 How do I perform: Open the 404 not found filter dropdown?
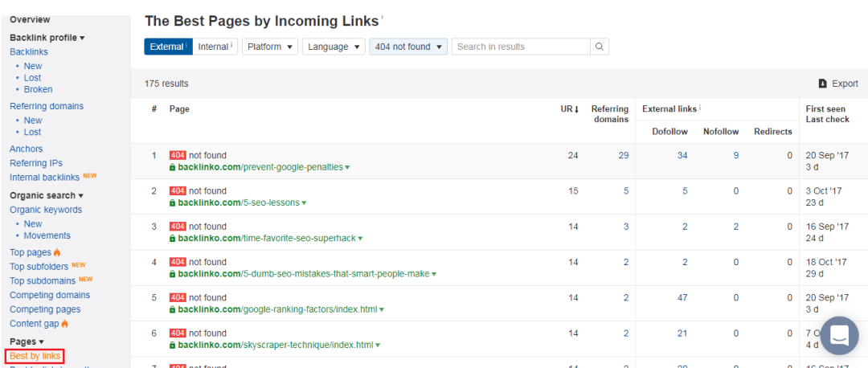(408, 47)
